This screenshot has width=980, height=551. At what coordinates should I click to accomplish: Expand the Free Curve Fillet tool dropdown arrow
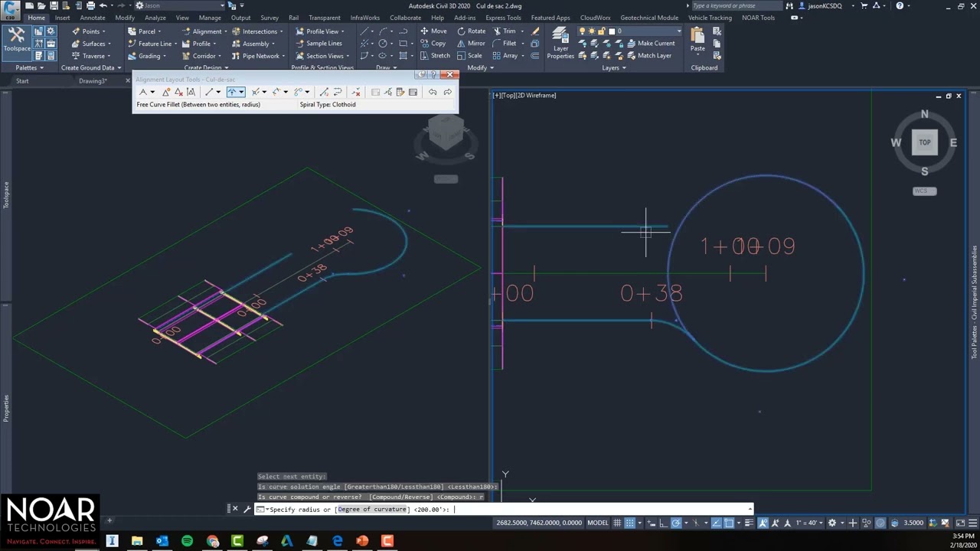(x=241, y=92)
